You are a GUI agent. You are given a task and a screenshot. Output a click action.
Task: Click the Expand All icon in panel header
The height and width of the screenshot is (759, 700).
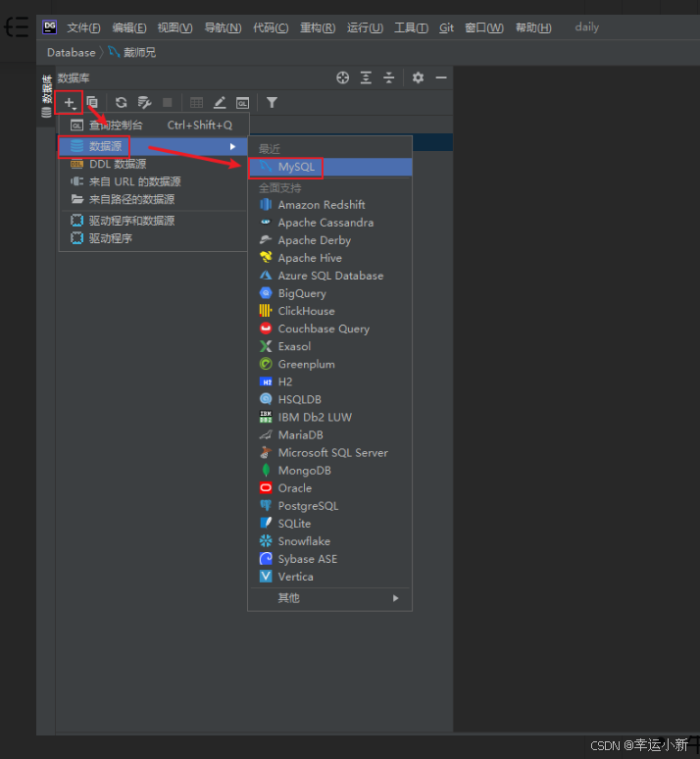point(366,77)
